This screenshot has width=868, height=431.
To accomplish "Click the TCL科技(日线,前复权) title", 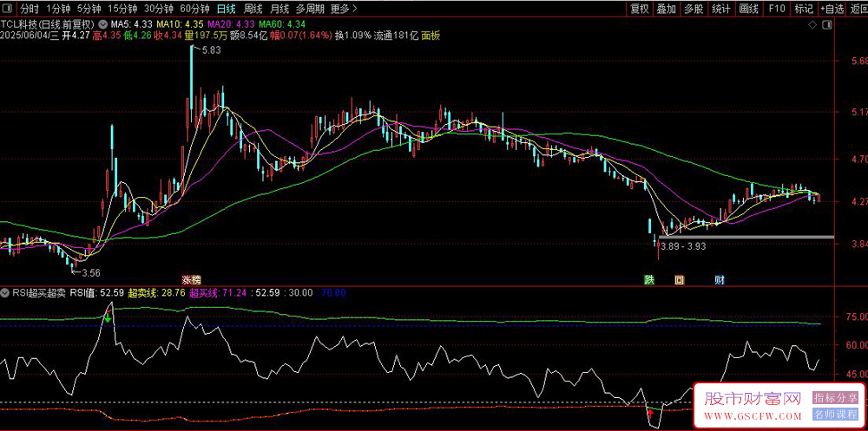I will click(48, 24).
